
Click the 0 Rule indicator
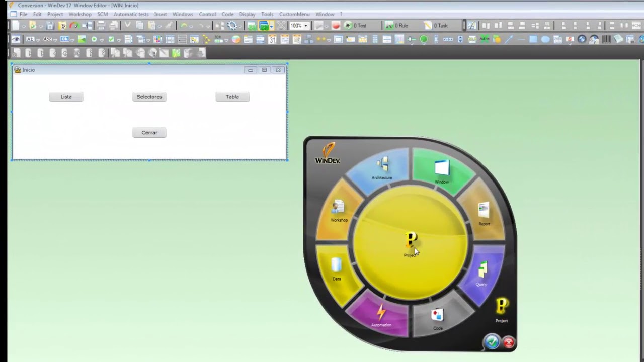pos(397,25)
